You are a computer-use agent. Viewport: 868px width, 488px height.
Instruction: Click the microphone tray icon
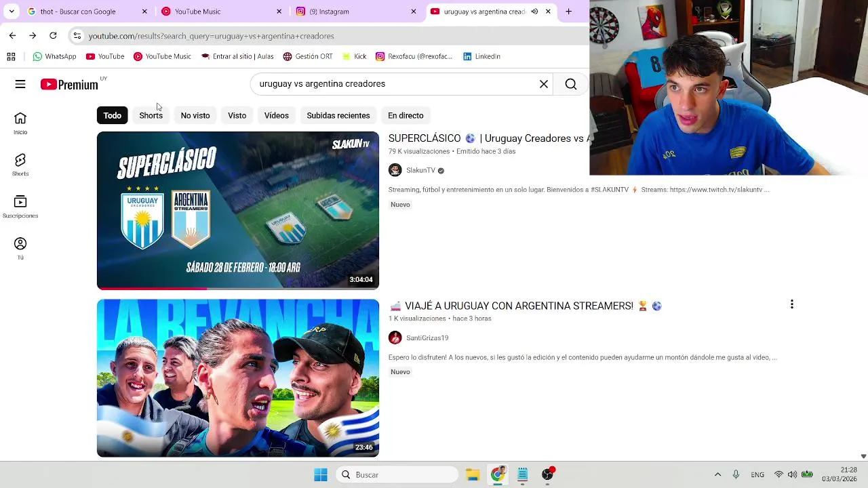coord(736,474)
